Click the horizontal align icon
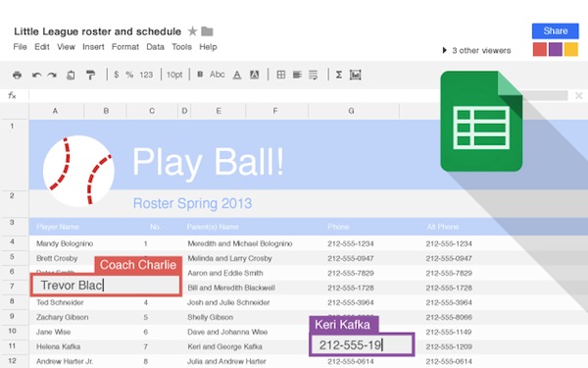 (297, 75)
